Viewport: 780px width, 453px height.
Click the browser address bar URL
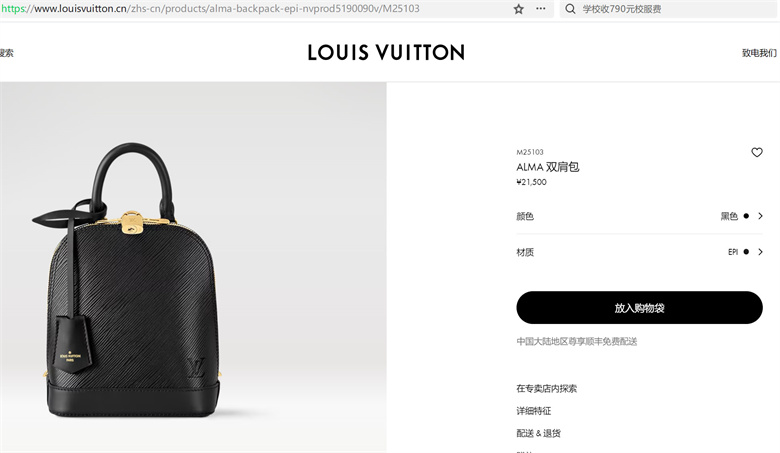point(210,9)
